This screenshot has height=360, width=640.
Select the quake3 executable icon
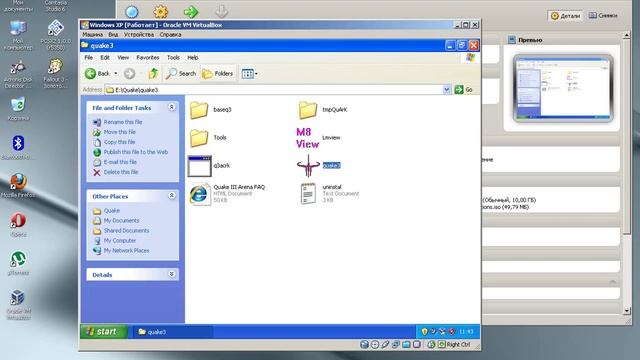point(308,166)
